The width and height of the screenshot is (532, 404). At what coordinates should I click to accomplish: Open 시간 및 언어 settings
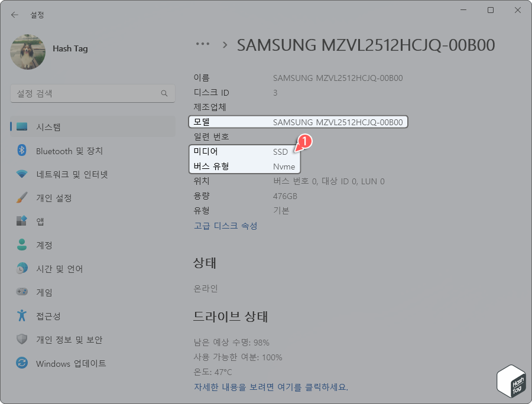point(93,269)
